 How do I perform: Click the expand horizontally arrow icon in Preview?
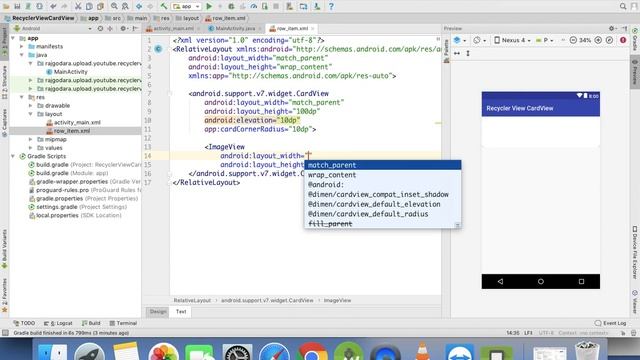(457, 53)
